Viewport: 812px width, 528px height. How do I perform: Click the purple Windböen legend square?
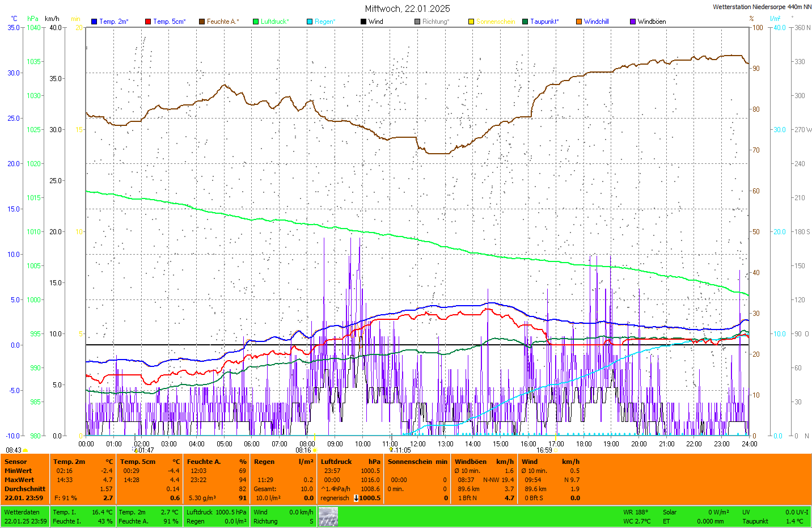coord(633,22)
